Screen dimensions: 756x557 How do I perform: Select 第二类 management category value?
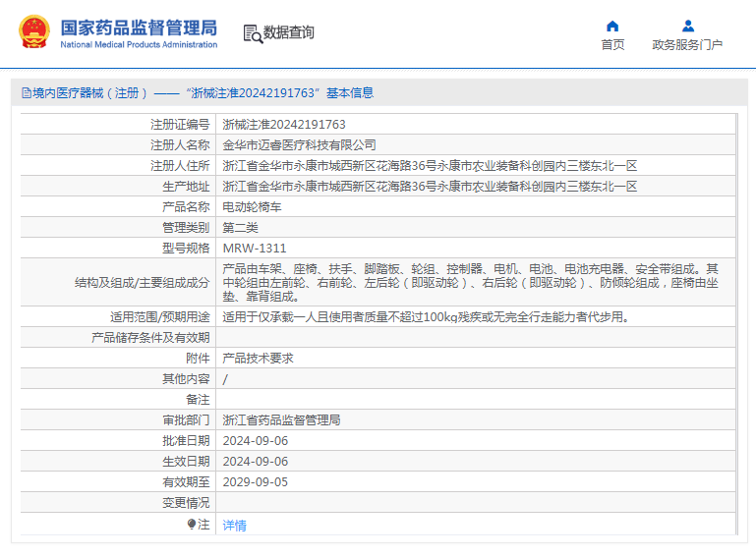(240, 228)
